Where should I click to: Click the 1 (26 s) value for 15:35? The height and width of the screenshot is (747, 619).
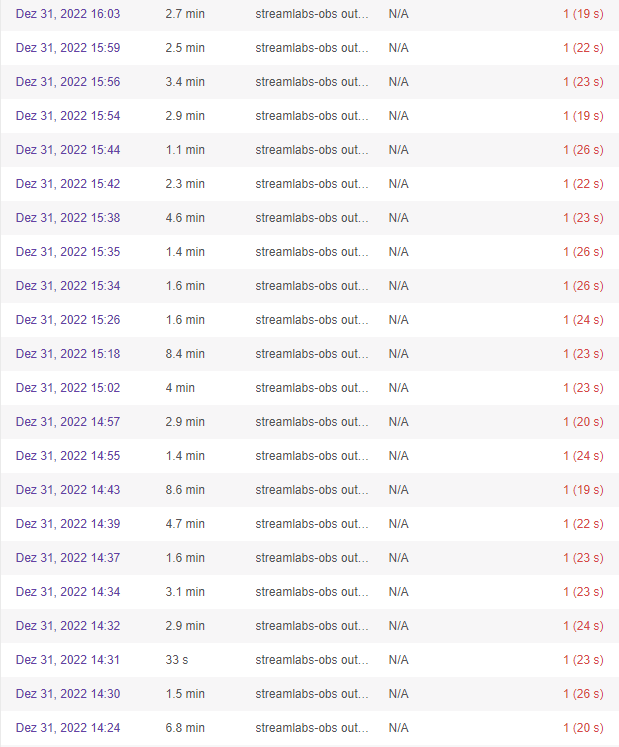[583, 252]
